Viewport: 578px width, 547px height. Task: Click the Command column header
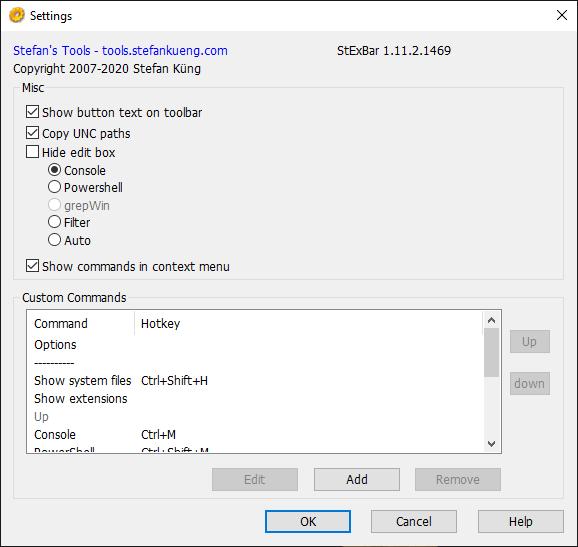(81, 323)
